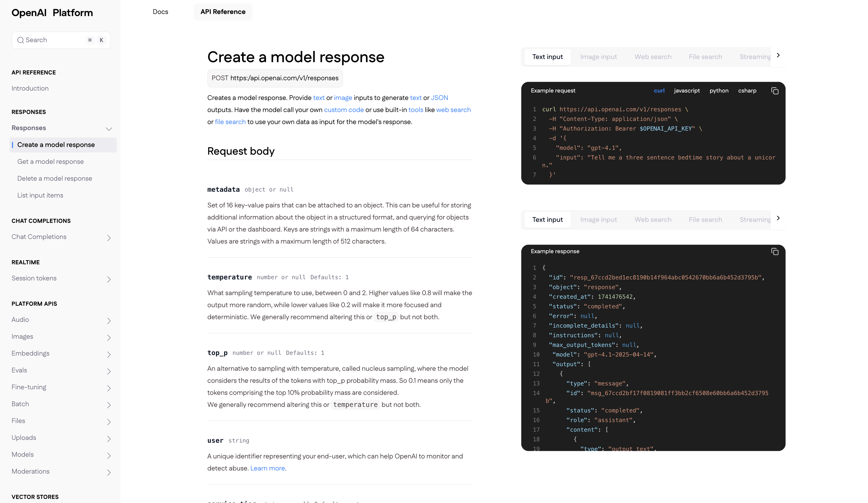Image resolution: width=868 pixels, height=503 pixels.
Task: Expand the Audio section
Action: click(109, 321)
